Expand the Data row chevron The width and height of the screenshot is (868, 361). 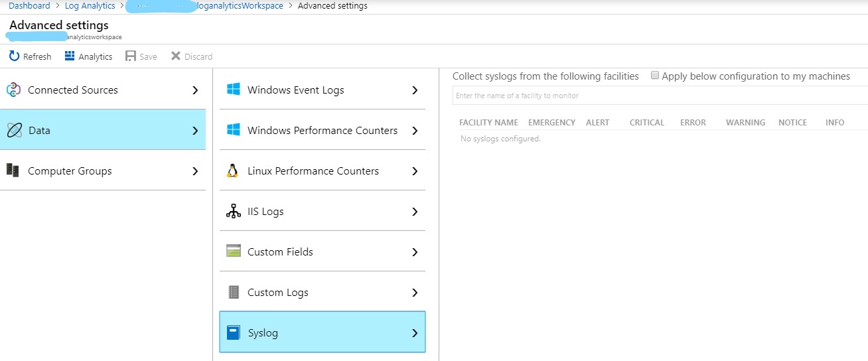[x=195, y=131]
